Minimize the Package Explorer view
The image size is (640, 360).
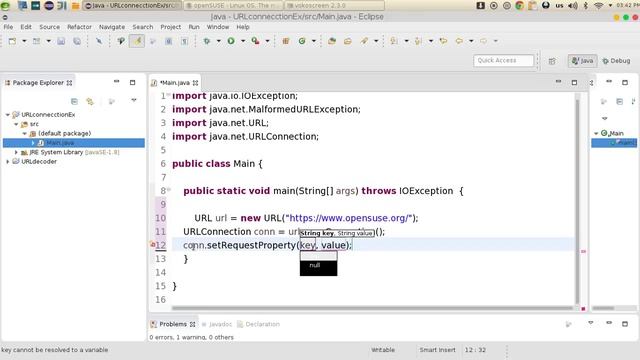tap(116, 82)
